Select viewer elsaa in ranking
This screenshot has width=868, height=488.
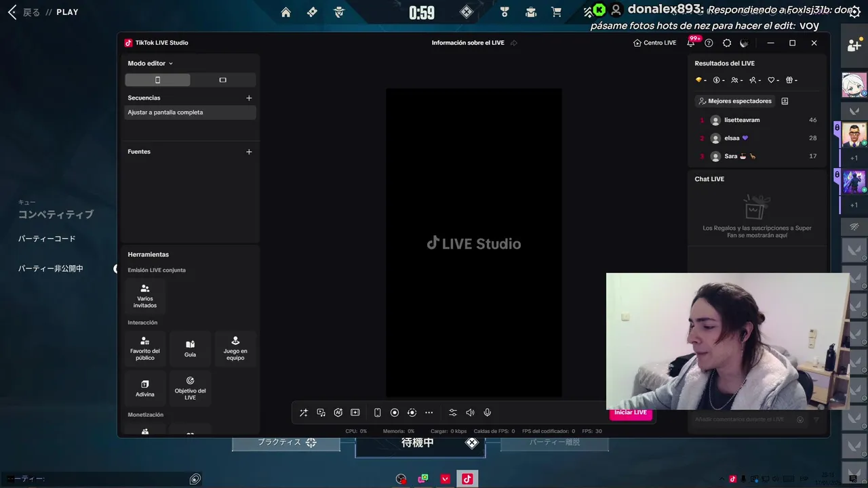(758, 138)
